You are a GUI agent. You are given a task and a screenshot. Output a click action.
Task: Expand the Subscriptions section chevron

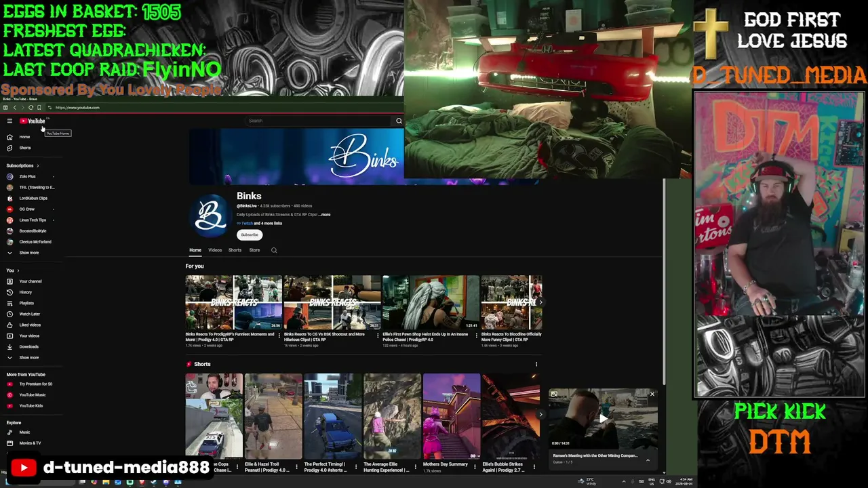click(37, 165)
